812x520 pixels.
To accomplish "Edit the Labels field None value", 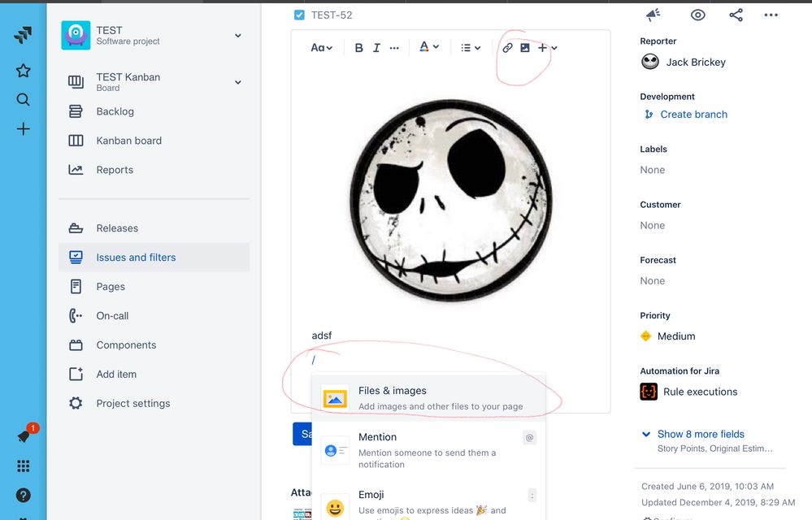I will (x=652, y=170).
